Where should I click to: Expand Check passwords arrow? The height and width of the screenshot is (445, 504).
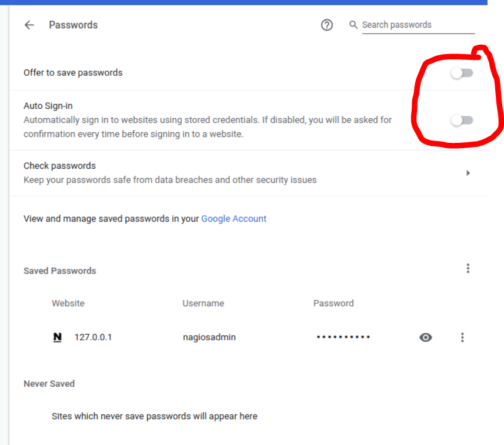tap(468, 173)
